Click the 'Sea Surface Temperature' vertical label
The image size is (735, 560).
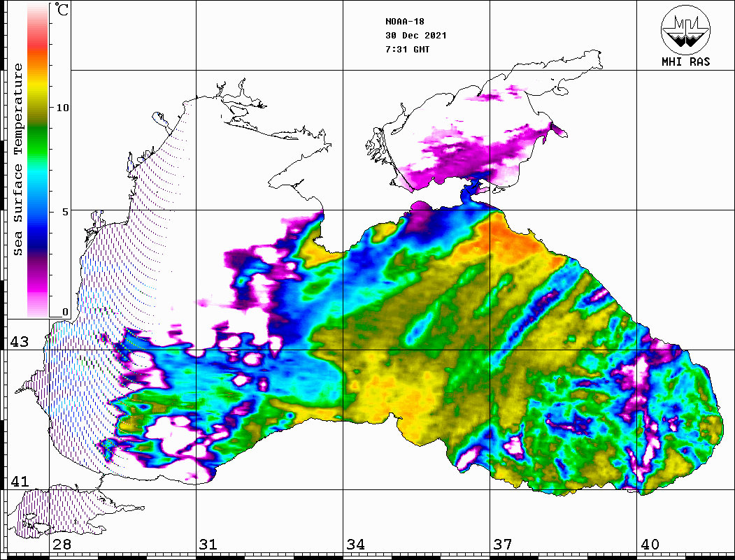tap(17, 159)
